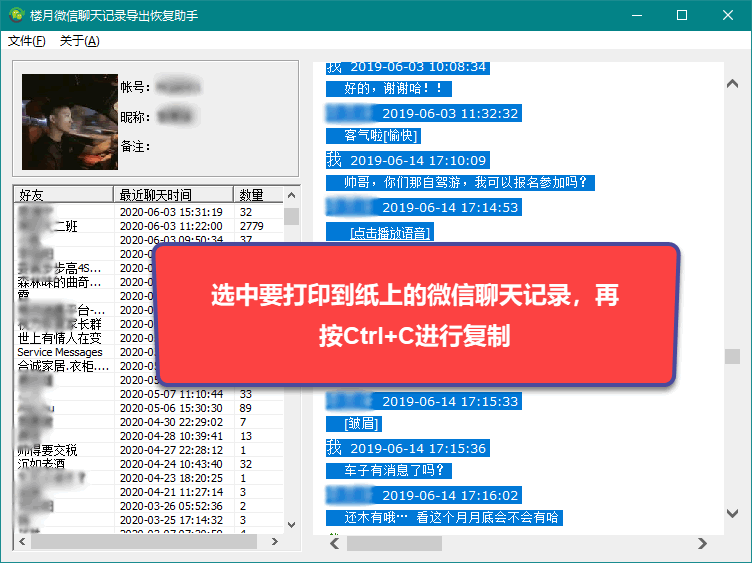Click friend list scroll right arrow
This screenshot has width=752, height=563.
pos(275,541)
